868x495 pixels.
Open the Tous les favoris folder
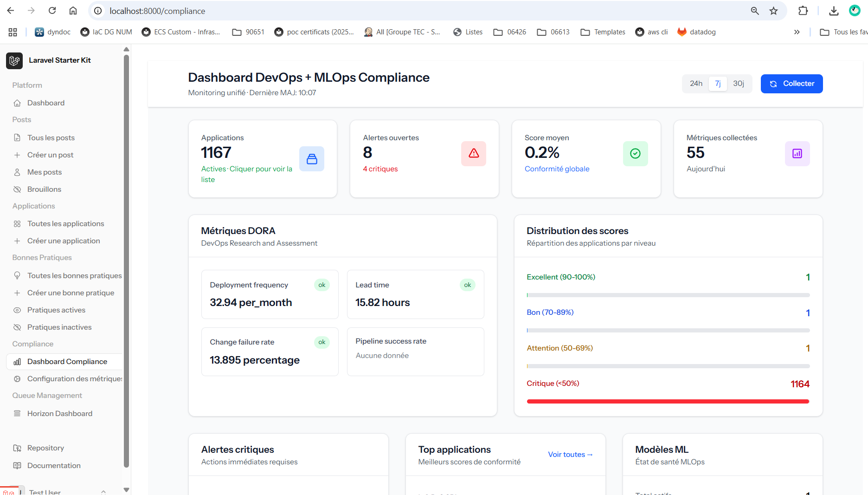coord(843,32)
